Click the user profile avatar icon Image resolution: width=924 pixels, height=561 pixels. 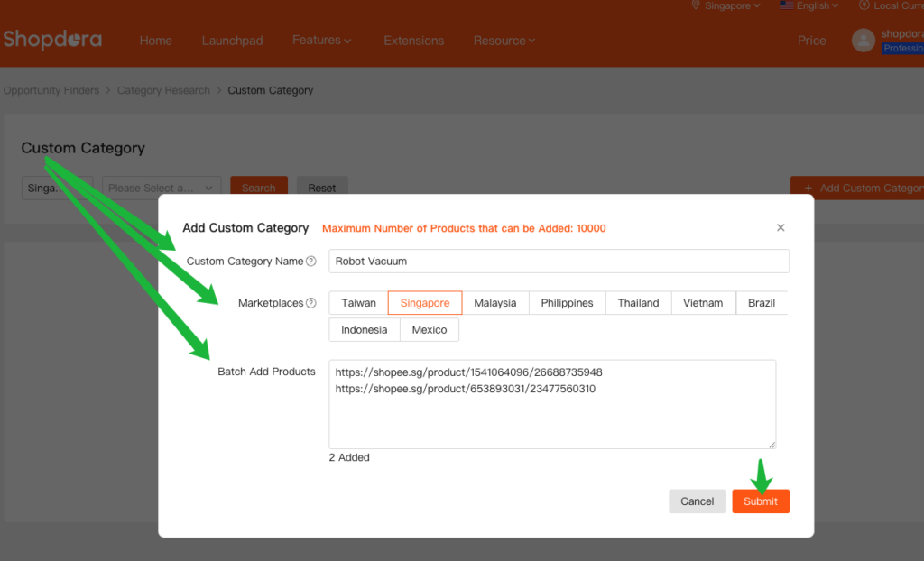tap(864, 40)
